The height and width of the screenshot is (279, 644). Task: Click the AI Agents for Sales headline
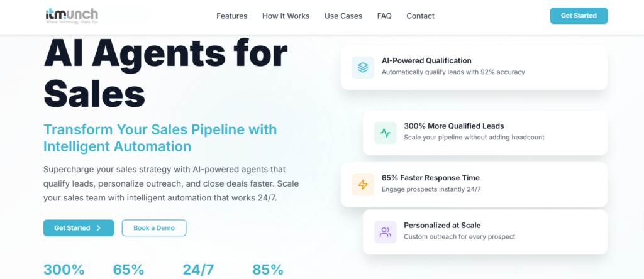coord(165,72)
